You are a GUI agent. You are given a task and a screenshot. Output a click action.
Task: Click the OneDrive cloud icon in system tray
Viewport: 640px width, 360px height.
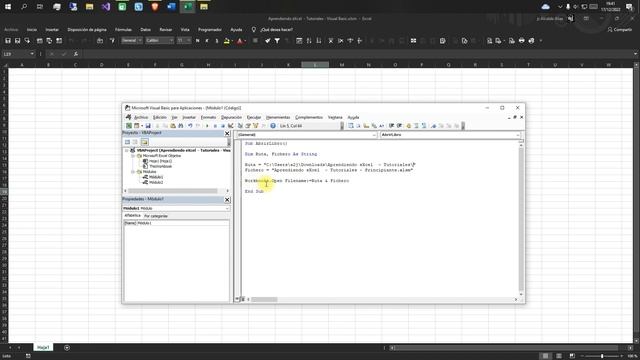545,7
